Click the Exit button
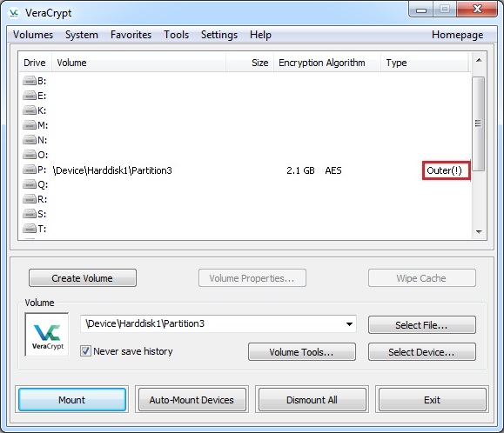504x433 pixels. pos(433,400)
